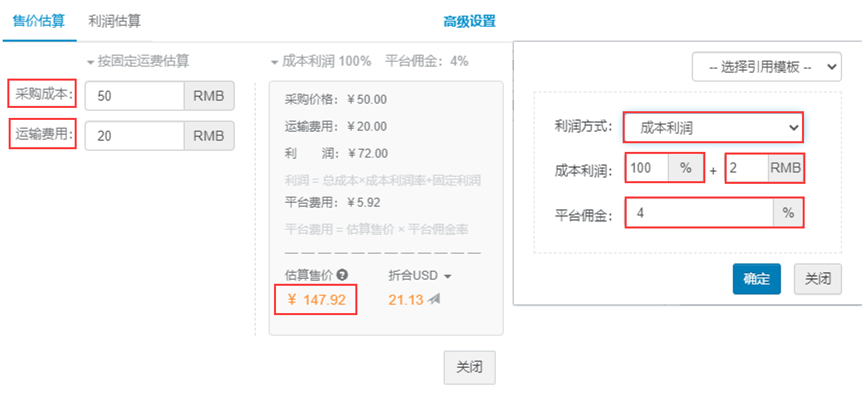Click the bottom 关闭 button below results

[x=469, y=368]
